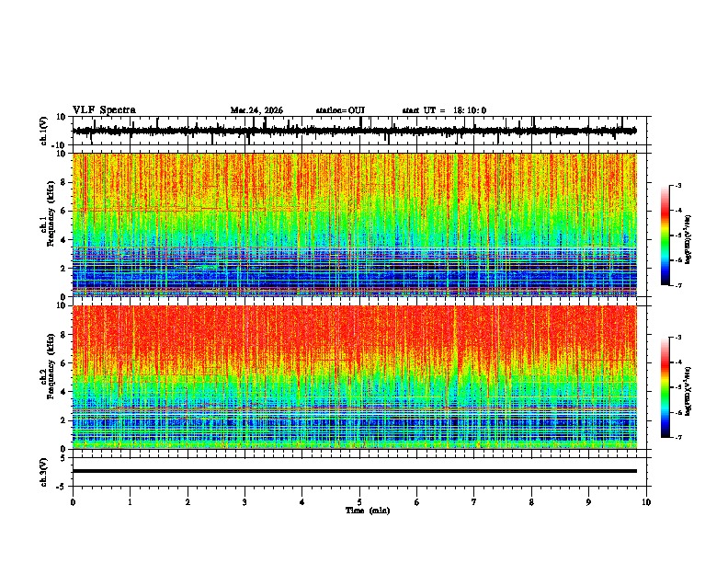Click the ch.1 spectrogram image
728x563 pixels.
click(x=355, y=224)
